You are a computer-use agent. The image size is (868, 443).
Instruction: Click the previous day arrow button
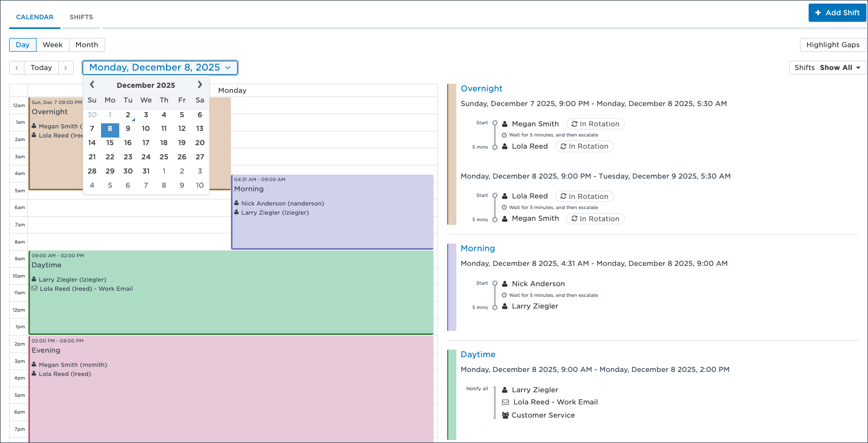(x=17, y=67)
